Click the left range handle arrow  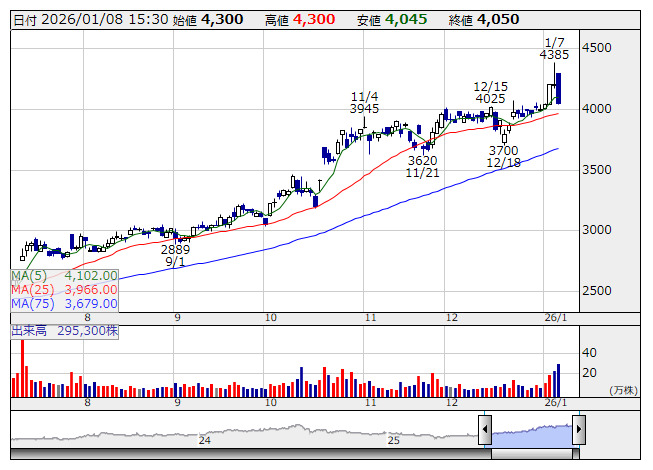pos(485,431)
